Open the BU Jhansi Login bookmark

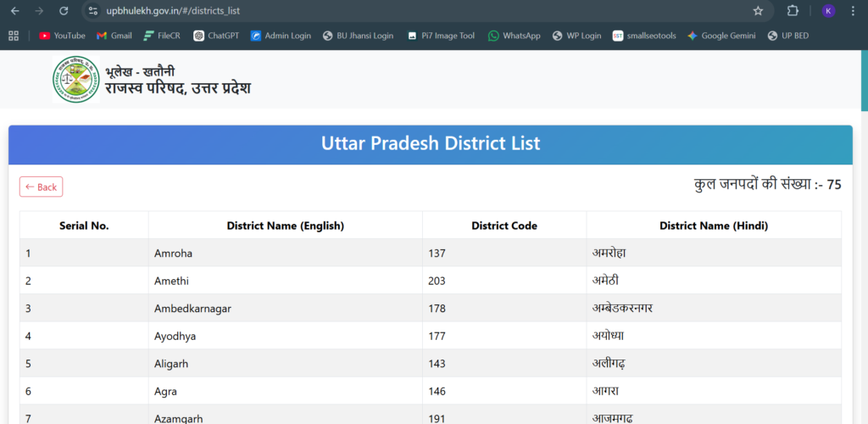click(359, 36)
